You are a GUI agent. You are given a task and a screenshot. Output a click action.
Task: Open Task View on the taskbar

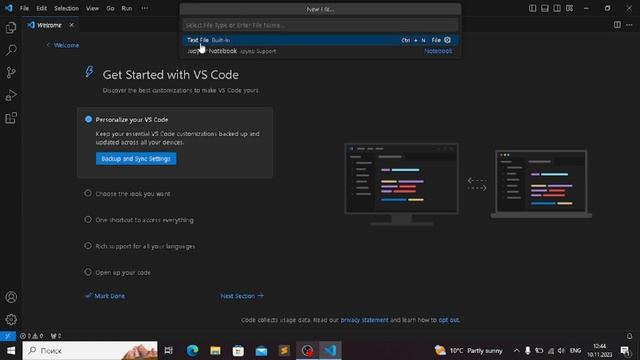[x=169, y=351]
